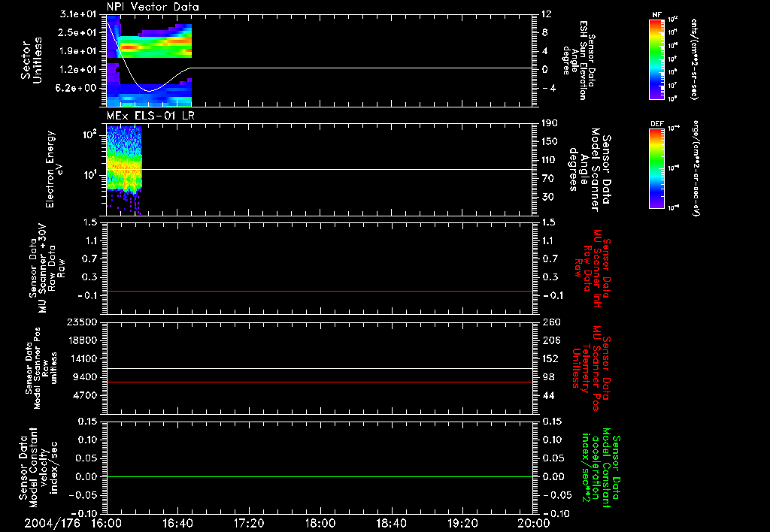Click the 14100 scanner position tick label
Viewport: 770px width, 532px height.
click(82, 358)
